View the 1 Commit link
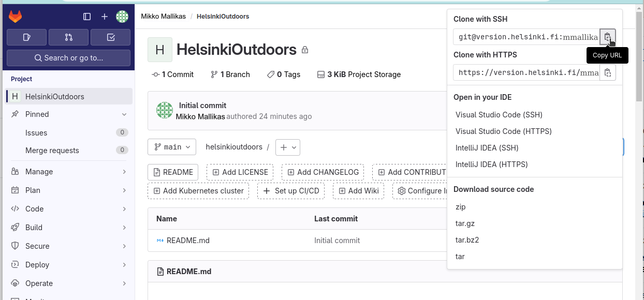 click(172, 74)
